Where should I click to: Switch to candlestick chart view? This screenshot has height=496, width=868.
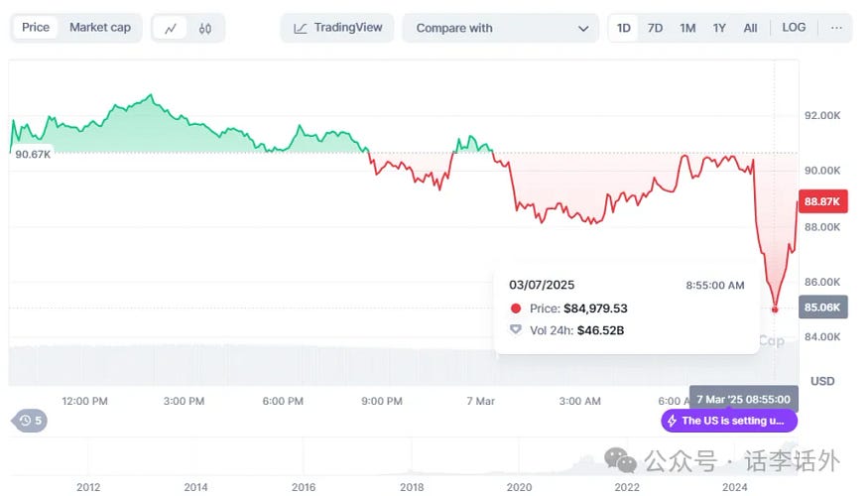point(205,28)
